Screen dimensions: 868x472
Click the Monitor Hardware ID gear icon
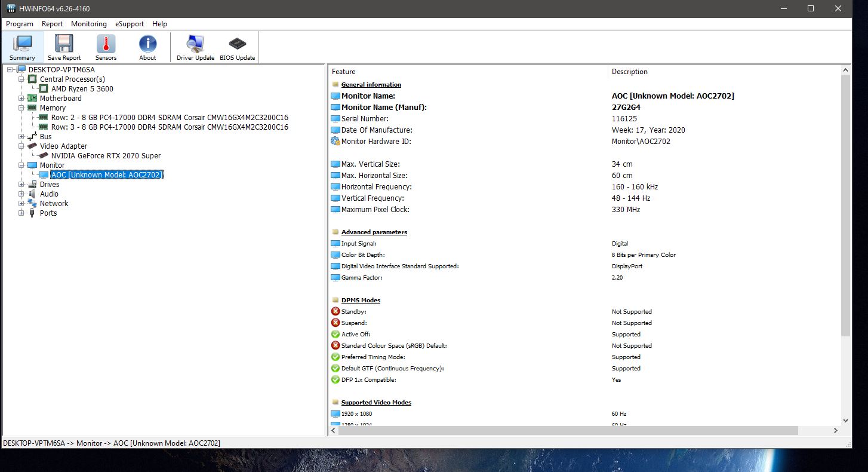tap(335, 142)
